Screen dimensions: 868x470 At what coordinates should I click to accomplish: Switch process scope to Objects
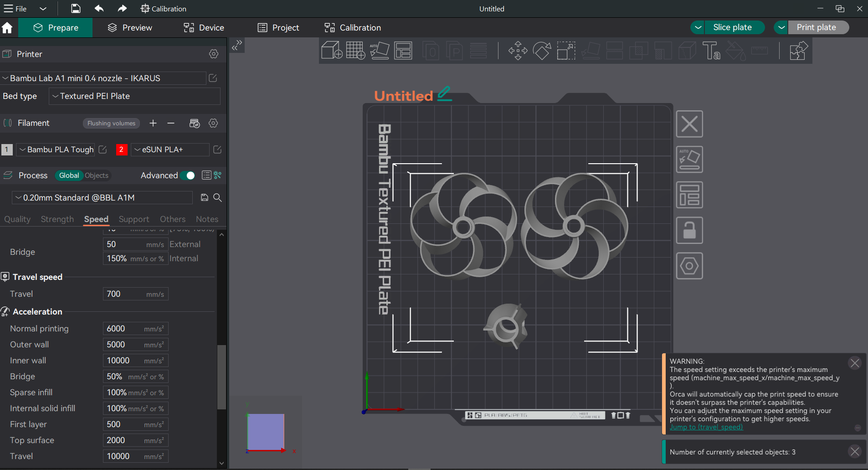click(97, 176)
